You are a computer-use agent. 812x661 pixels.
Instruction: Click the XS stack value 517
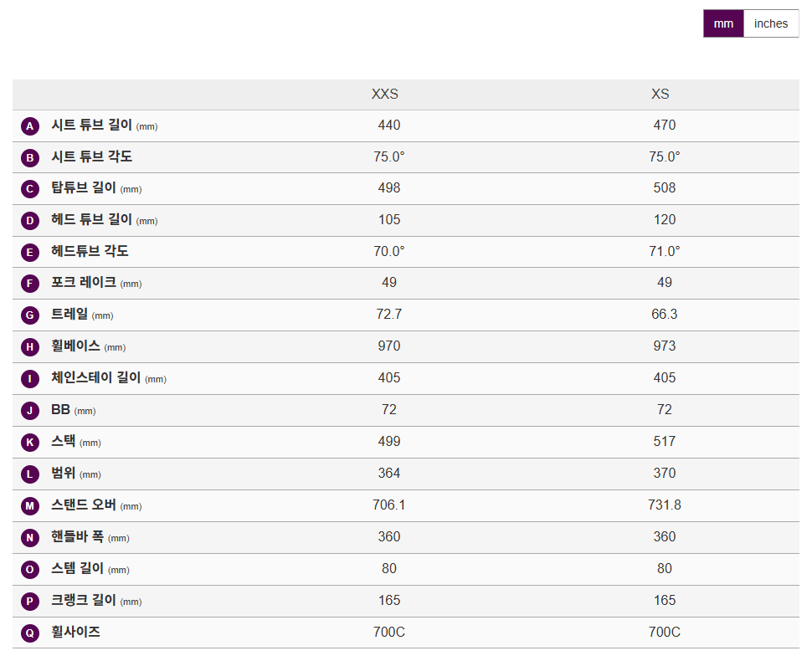tap(665, 442)
